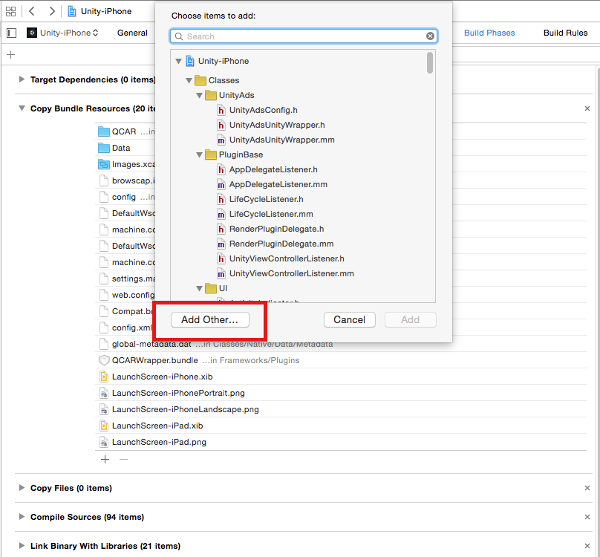Toggle the targets list sidebar icon
Viewport: 600px width, 557px height.
(x=11, y=33)
